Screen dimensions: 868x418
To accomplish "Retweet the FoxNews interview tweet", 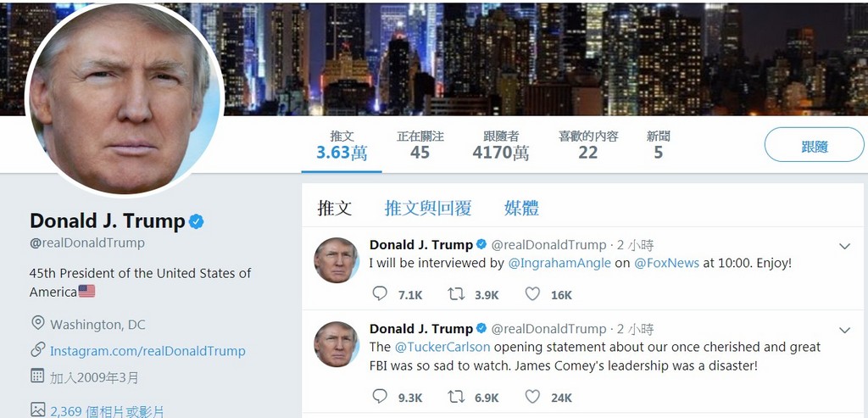I will [x=456, y=293].
